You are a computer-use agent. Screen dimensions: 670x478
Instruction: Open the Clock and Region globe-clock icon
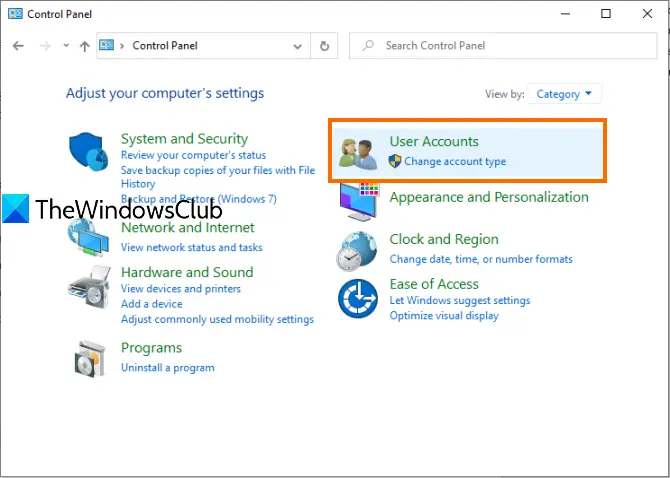click(x=357, y=251)
